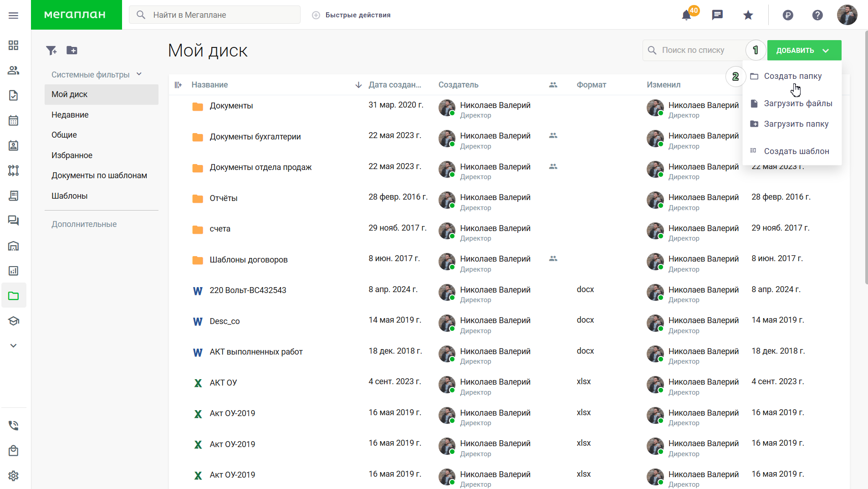Open the telephony phone icon in sidebar
This screenshot has width=868, height=489.
point(13,426)
